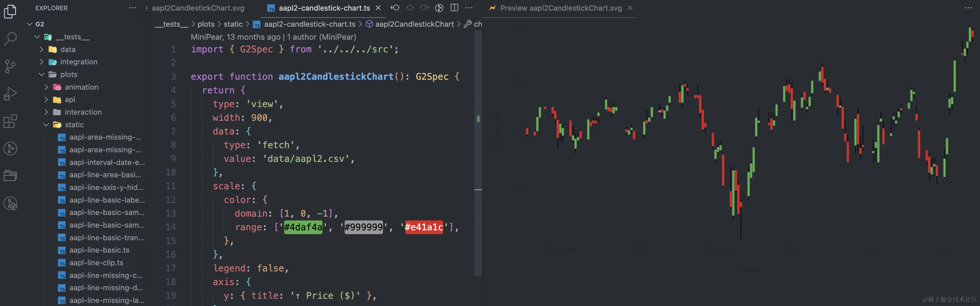Close the Preview aapl2CandlestickChart.svg tab
Image resolution: width=980 pixels, height=306 pixels.
(x=630, y=8)
